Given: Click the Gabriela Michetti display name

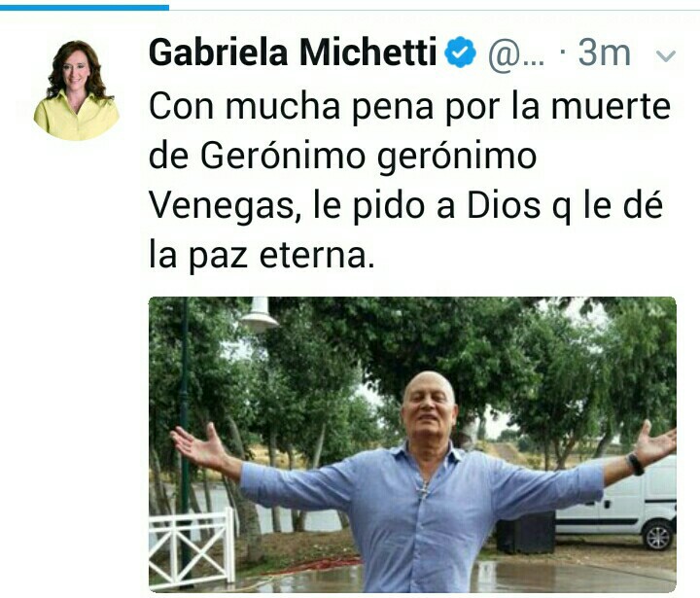Looking at the screenshot, I should [293, 53].
